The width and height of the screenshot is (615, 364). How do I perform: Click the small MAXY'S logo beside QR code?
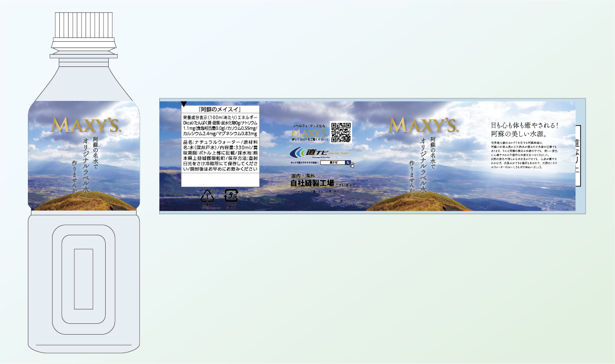pos(309,133)
